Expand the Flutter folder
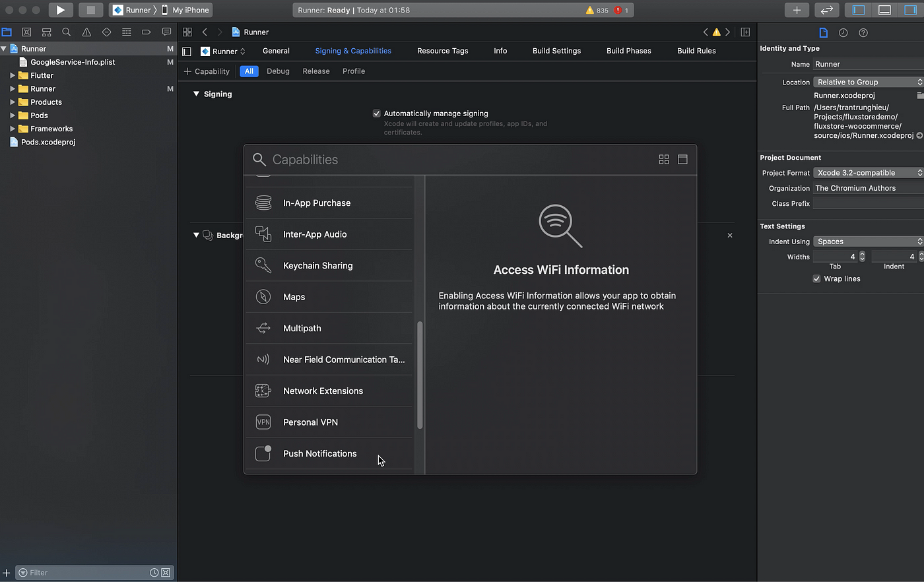924x582 pixels. [x=13, y=75]
